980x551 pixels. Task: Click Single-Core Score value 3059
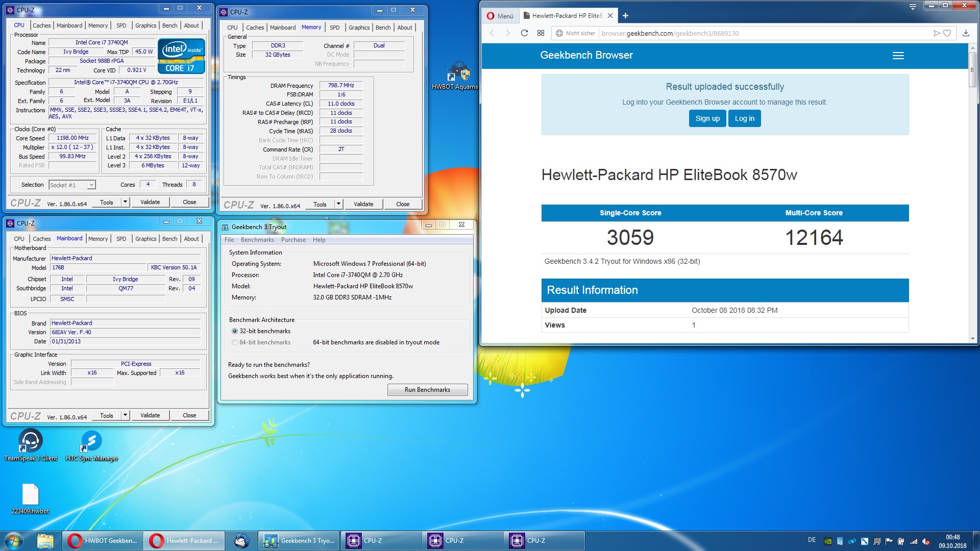click(630, 237)
